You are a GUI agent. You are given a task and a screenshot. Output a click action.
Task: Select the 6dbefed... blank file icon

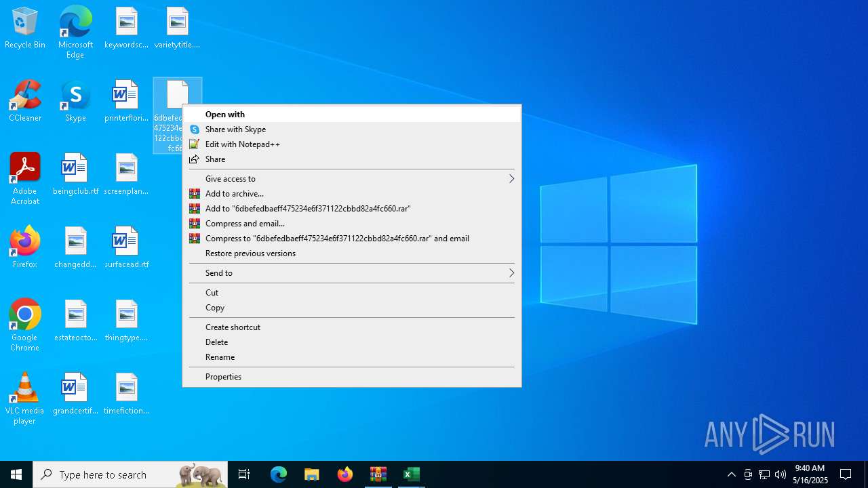(x=177, y=95)
